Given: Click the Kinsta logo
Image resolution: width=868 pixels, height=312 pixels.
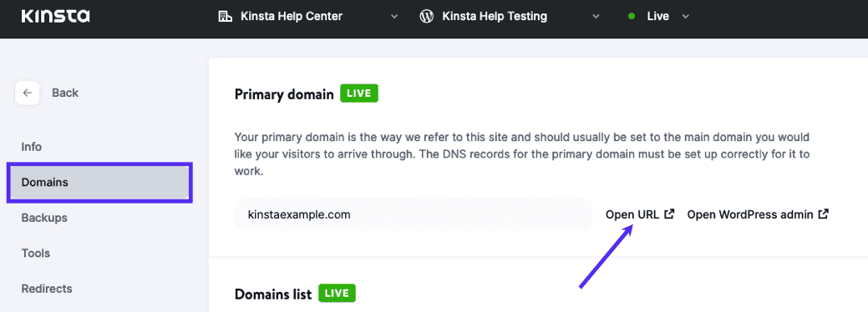Looking at the screenshot, I should 55,17.
